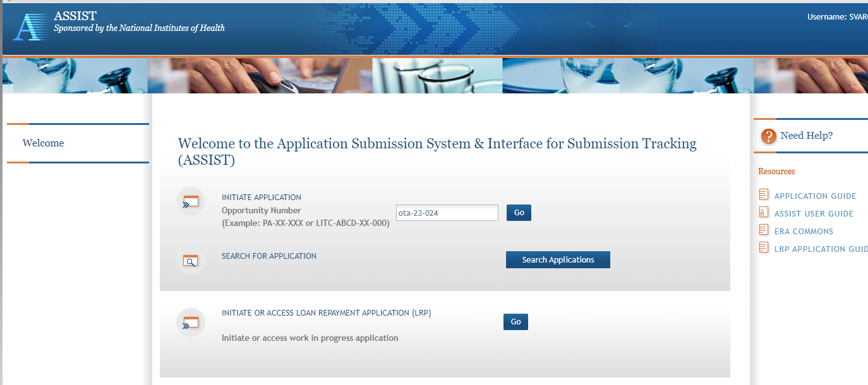868x385 pixels.
Task: Focus the Opportunity Number input field
Action: [x=447, y=213]
